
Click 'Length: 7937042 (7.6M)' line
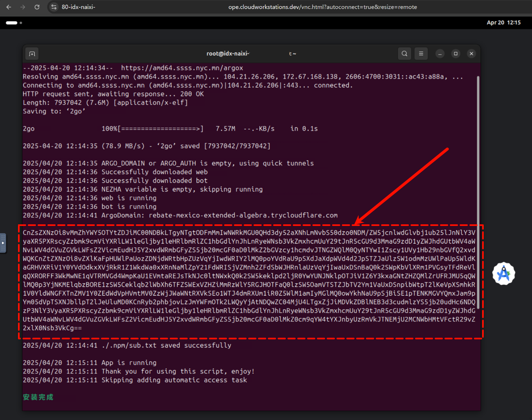tap(106, 102)
